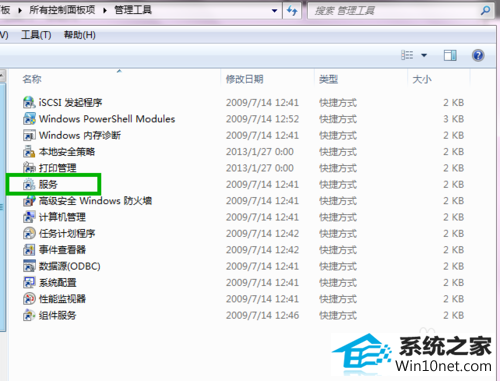500x381 pixels.
Task: Toggle the preview pane icon
Action: coord(450,55)
